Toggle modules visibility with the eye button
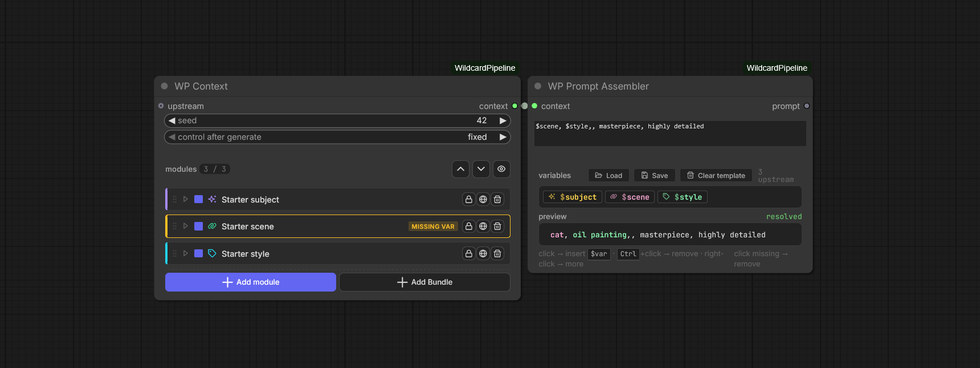 click(501, 169)
